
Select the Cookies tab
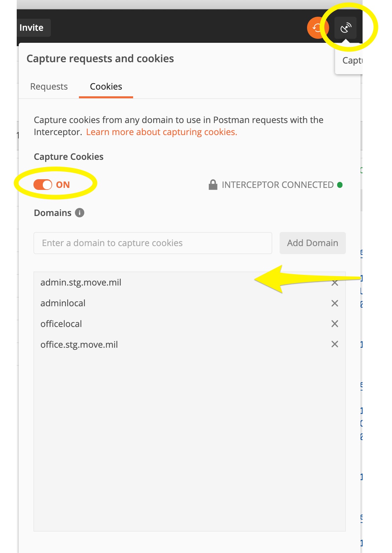(x=106, y=86)
